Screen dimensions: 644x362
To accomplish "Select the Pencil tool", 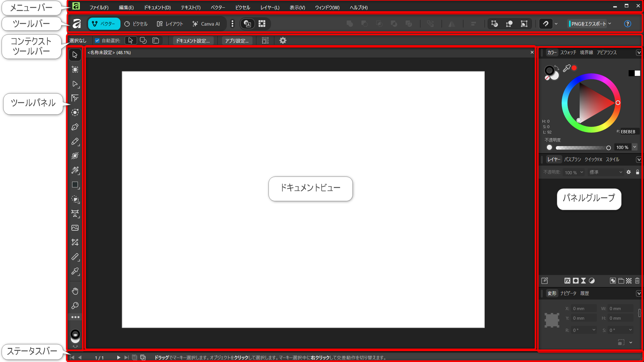I will (x=75, y=141).
